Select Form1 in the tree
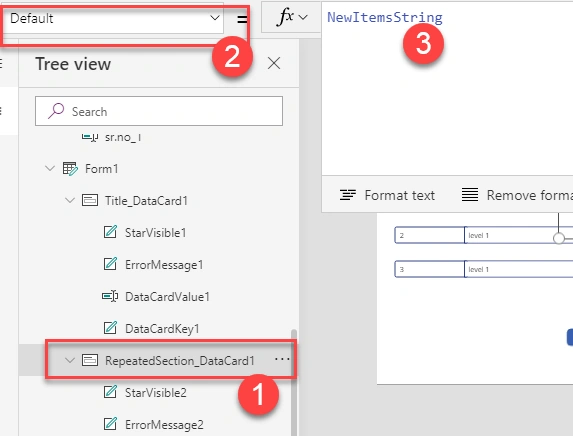573x436 pixels. click(x=102, y=169)
